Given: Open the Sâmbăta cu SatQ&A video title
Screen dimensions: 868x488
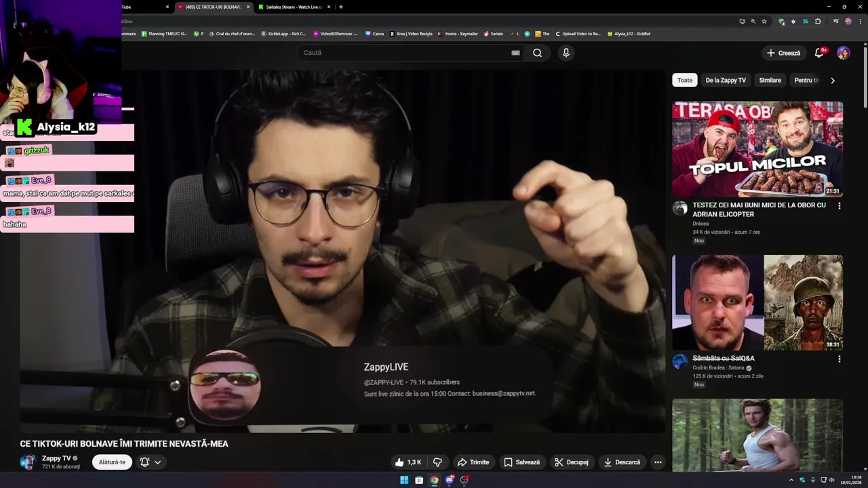Looking at the screenshot, I should (724, 358).
